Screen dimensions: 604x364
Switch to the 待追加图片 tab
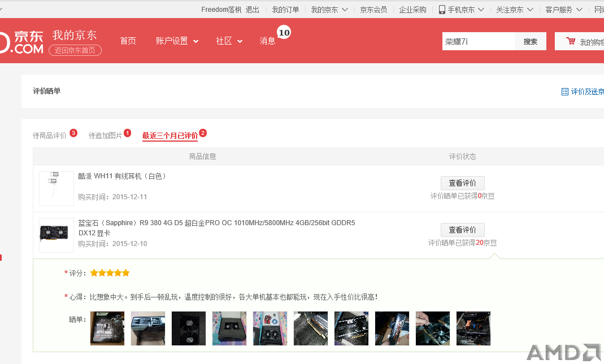coord(105,135)
